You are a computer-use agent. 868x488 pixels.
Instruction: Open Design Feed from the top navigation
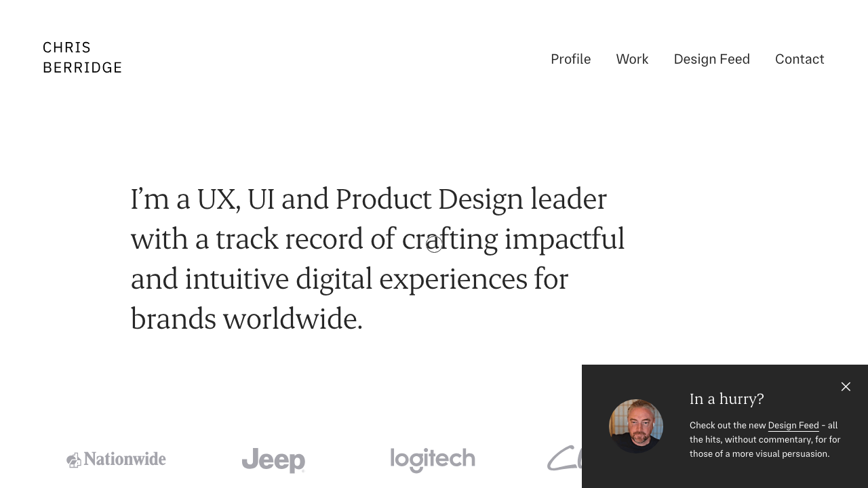coord(711,60)
